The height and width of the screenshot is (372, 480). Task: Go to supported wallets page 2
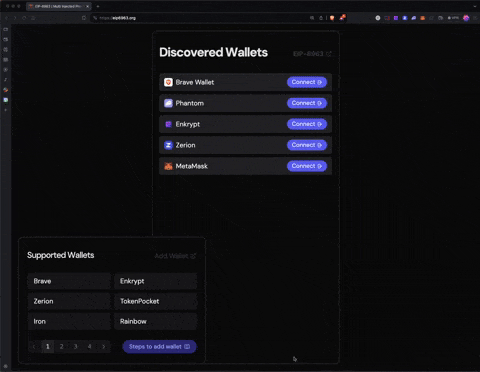[62, 347]
